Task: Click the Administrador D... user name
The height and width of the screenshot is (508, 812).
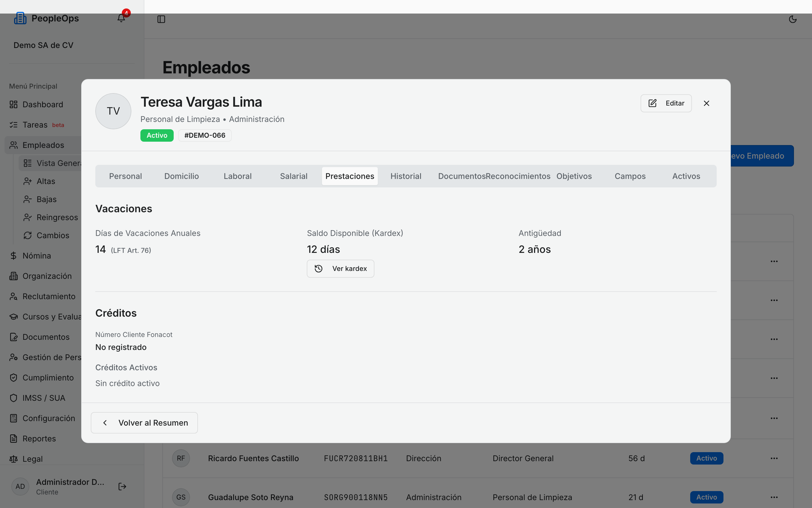Action: (x=70, y=482)
